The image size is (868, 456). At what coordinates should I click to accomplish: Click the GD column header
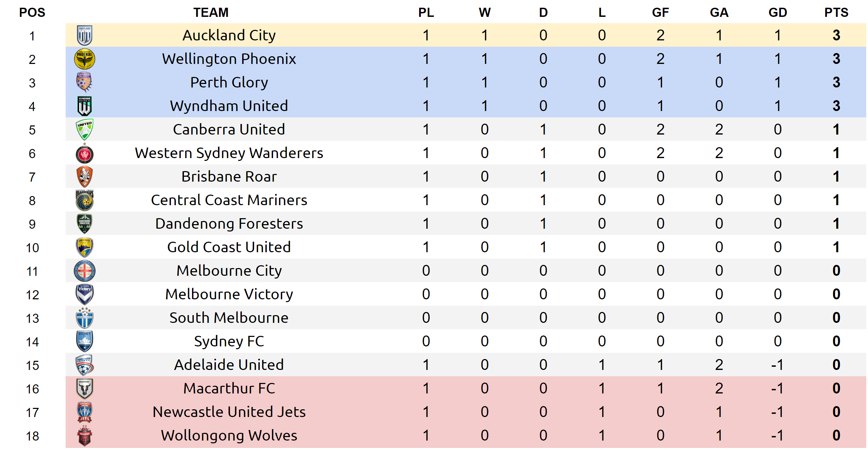[777, 13]
